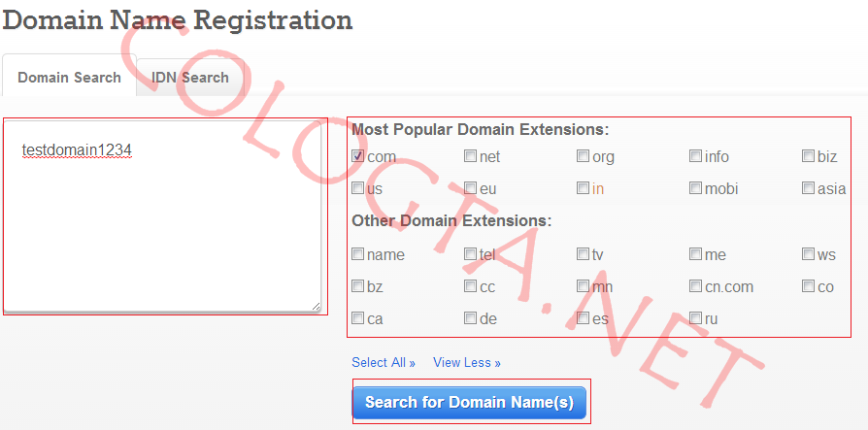The height and width of the screenshot is (430, 868).
Task: Enable the net domain extension
Action: [x=470, y=156]
